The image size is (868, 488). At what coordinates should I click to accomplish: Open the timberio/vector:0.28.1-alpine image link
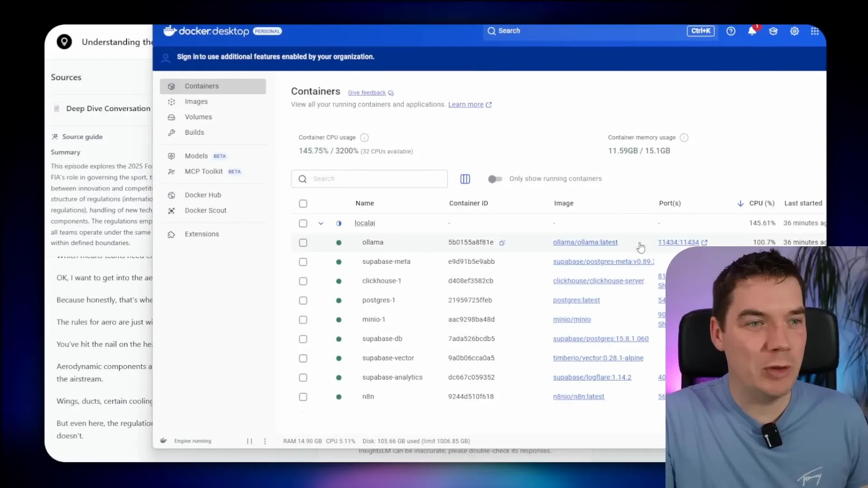(598, 358)
